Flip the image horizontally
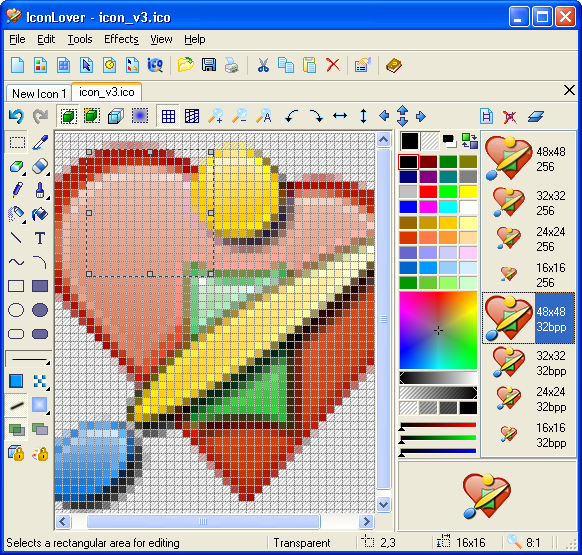The image size is (582, 555). tap(340, 116)
